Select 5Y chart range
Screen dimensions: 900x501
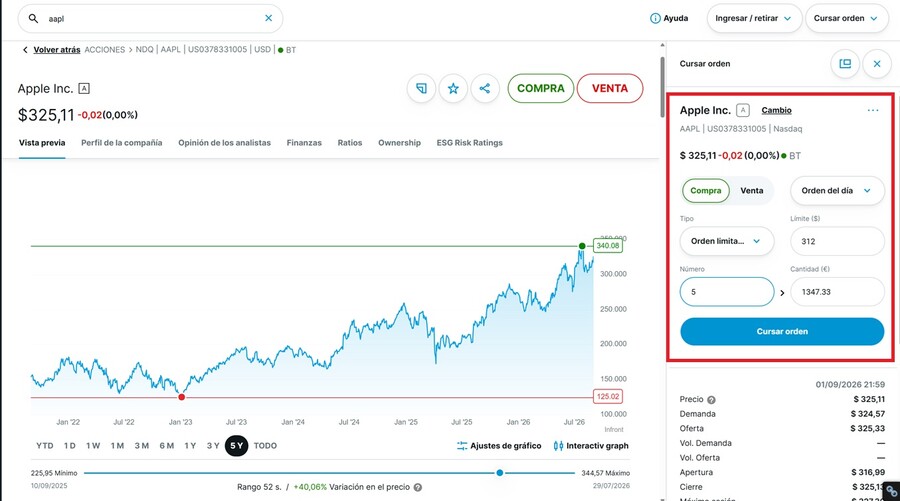tap(236, 446)
